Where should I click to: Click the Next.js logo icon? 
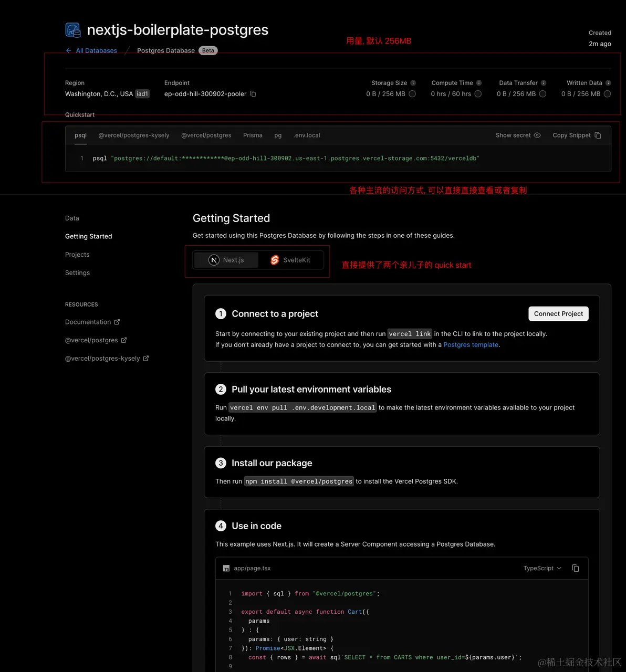214,260
